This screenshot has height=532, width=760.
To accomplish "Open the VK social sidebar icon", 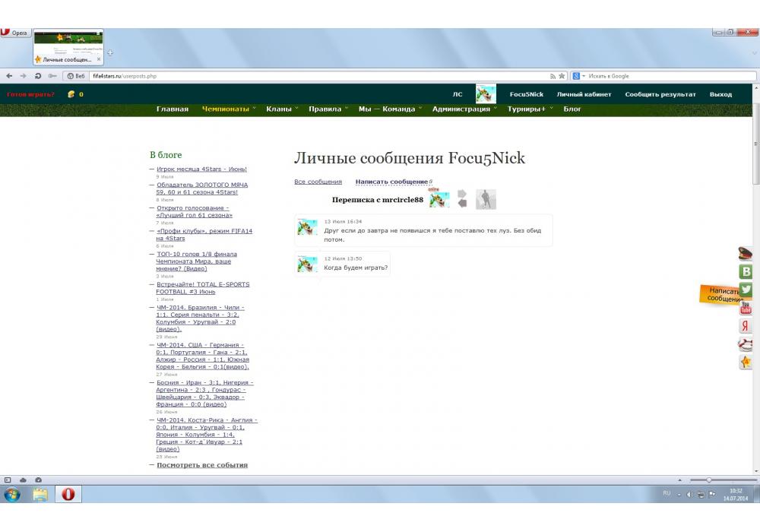I will [746, 271].
